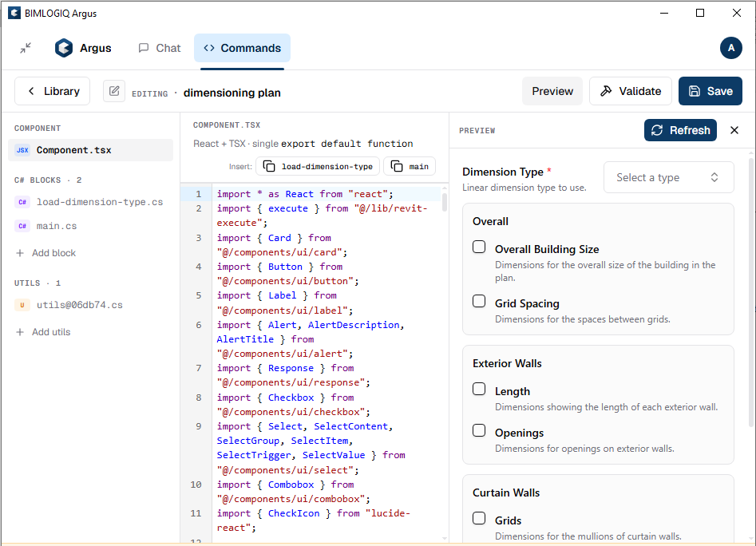Click the Curtain Walls section heading

pyautogui.click(x=506, y=493)
